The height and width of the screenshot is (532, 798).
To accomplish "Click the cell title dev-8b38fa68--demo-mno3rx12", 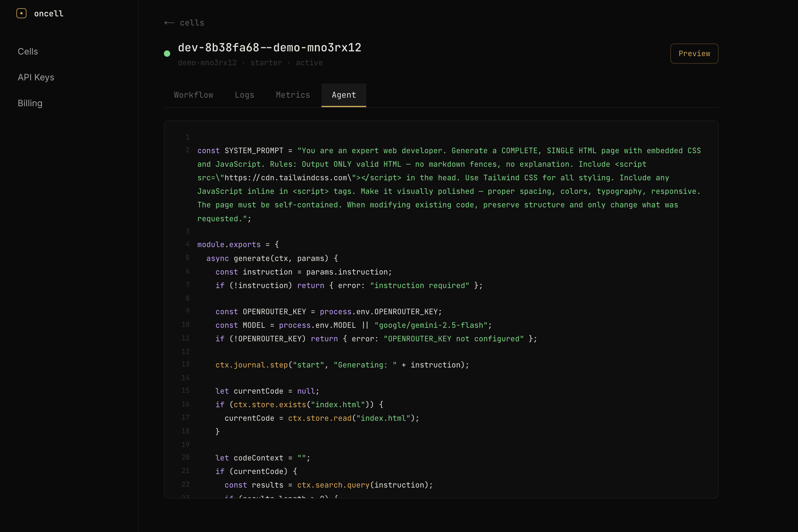I will point(269,48).
